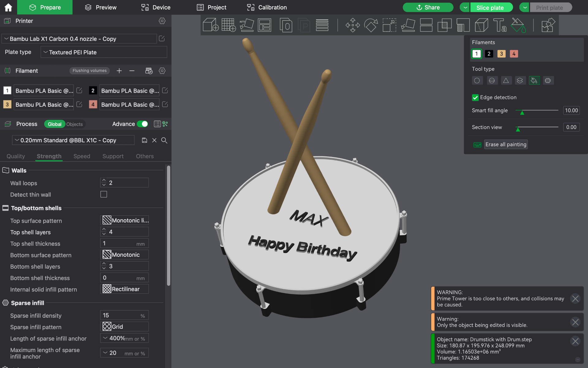This screenshot has height=368, width=588.
Task: Click the Smart fill angle slider
Action: [537, 110]
